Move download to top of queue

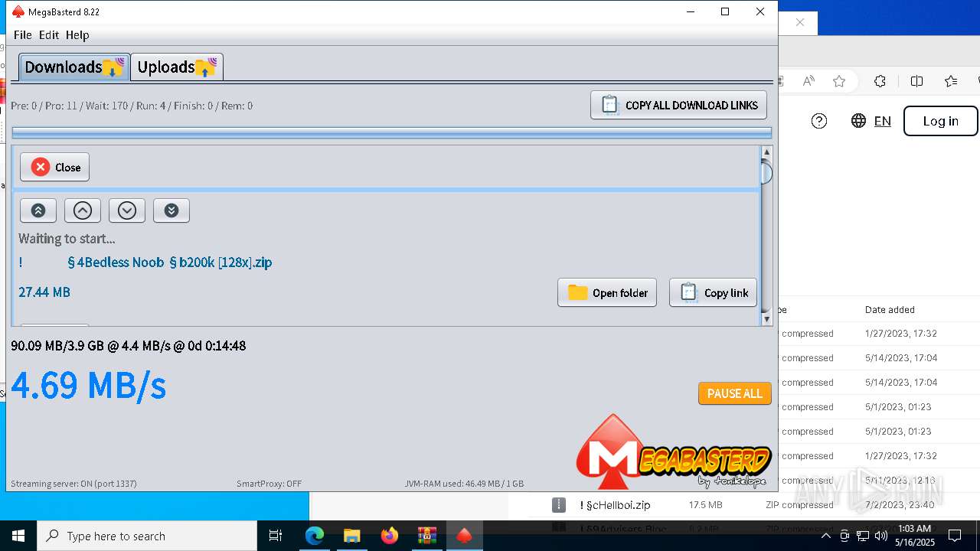[x=38, y=210]
